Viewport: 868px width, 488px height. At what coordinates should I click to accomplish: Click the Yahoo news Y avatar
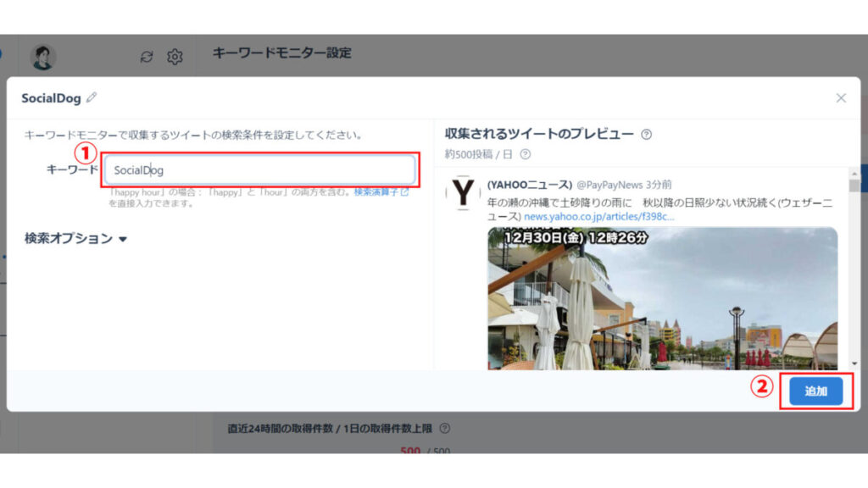coord(463,192)
